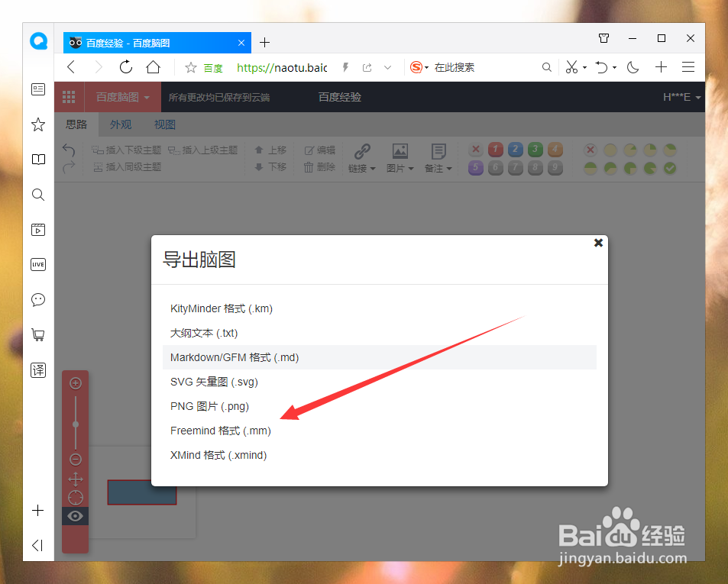Image resolution: width=728 pixels, height=584 pixels.
Task: Click 插入下级主题 button
Action: pos(126,150)
